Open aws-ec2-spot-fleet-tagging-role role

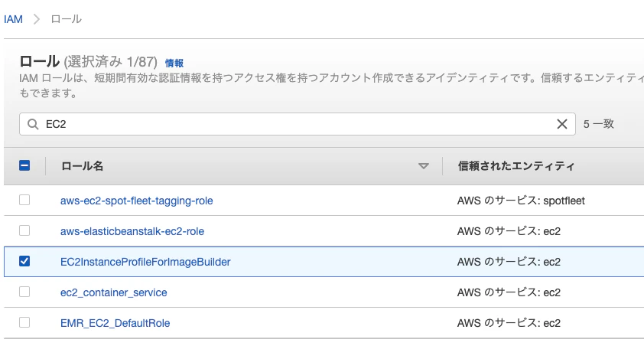[136, 201]
